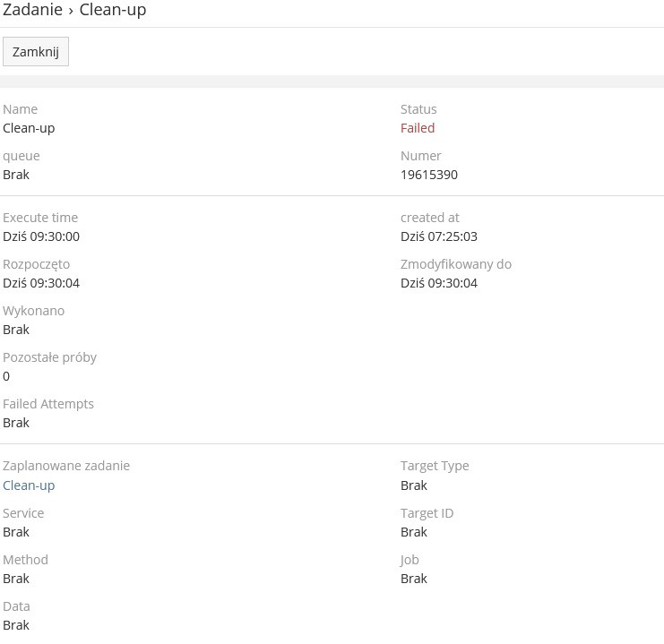The image size is (664, 644).
Task: Click the date value under Zmodyfikowany do
Action: pyautogui.click(x=439, y=283)
